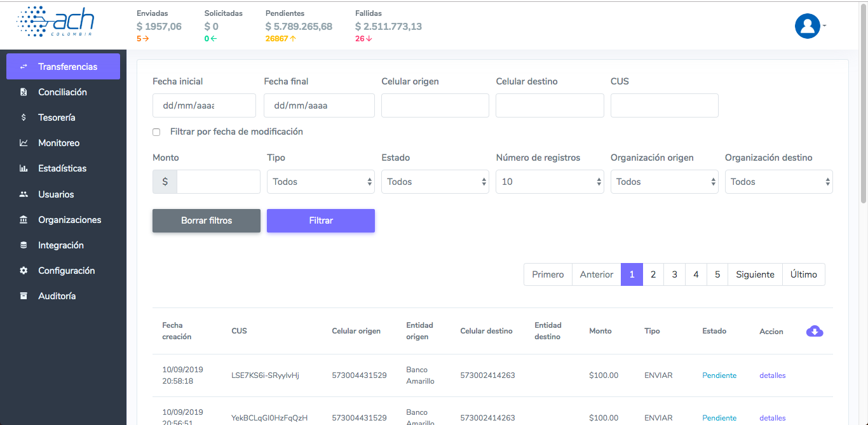The width and height of the screenshot is (868, 425).
Task: Click the CUS value LSE7KS6i-SRyylvHj
Action: pyautogui.click(x=265, y=375)
